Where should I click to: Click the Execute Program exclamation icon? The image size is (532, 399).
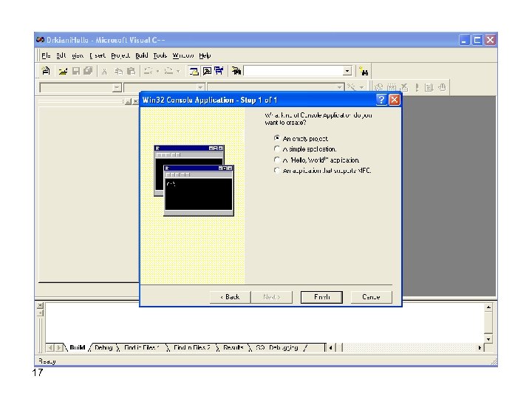coord(417,87)
